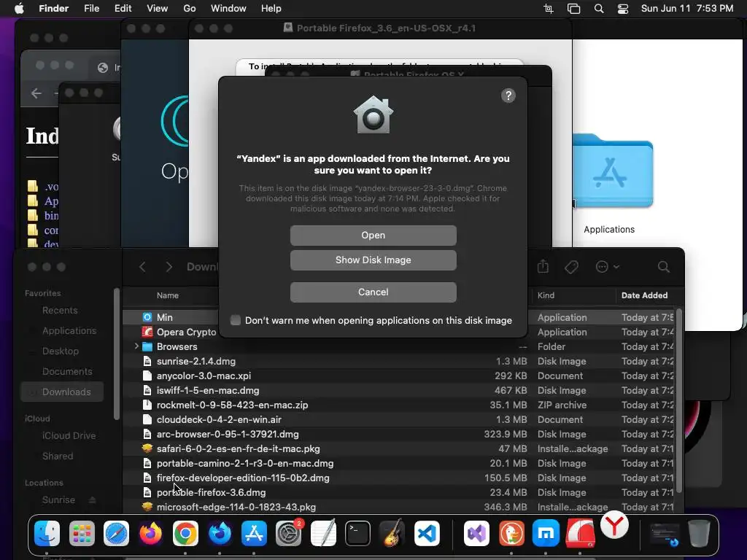Screen dimensions: 747x560
Task: Click the Share icon in Finder toolbar
Action: tap(543, 267)
